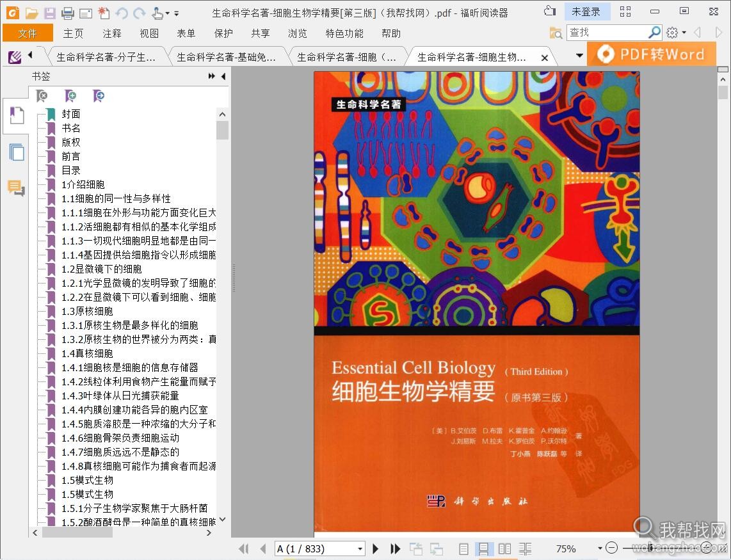This screenshot has height=560, width=731.
Task: Zoom out with the minus button
Action: [612, 548]
